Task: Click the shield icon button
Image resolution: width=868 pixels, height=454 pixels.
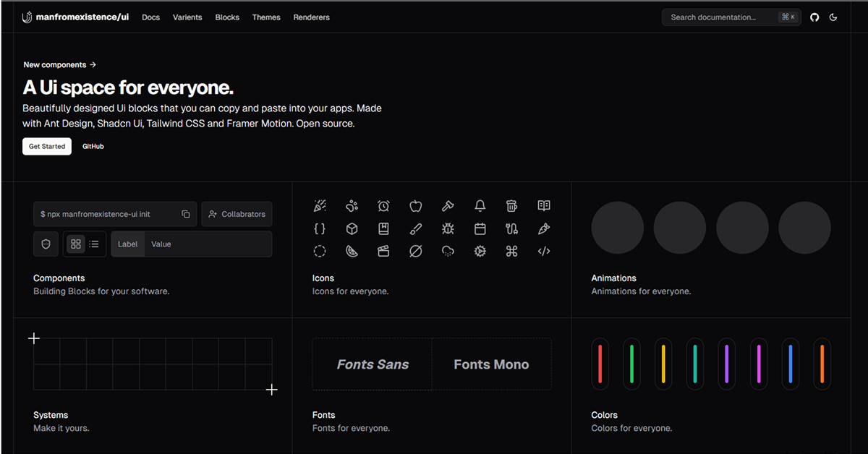Action: coord(46,244)
